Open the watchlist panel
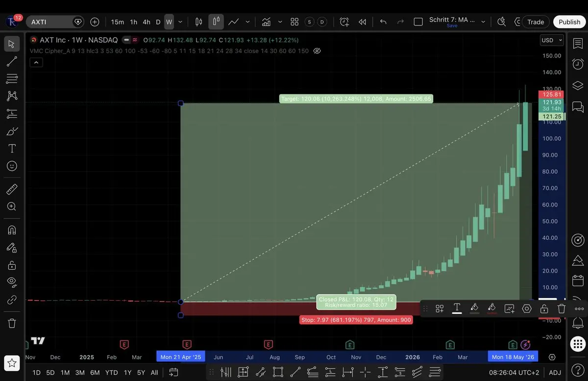 point(578,43)
